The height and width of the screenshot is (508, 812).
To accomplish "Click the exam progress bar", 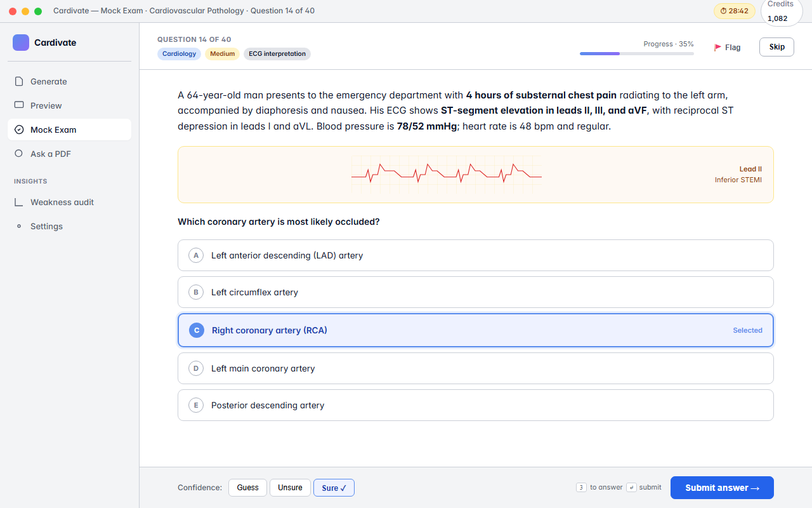I will click(x=637, y=53).
